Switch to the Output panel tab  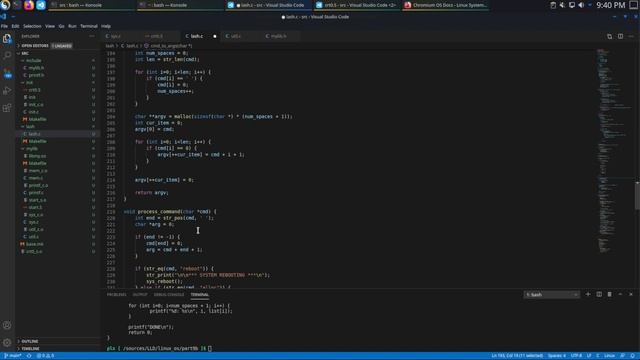pyautogui.click(x=140, y=294)
